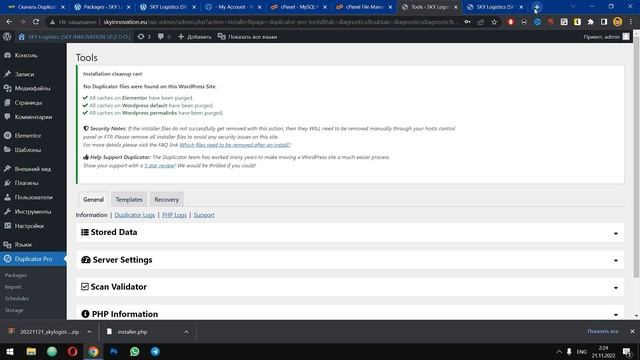Screen dimensions: 640x360
Task: Close the downloads bar
Action: 632,331
